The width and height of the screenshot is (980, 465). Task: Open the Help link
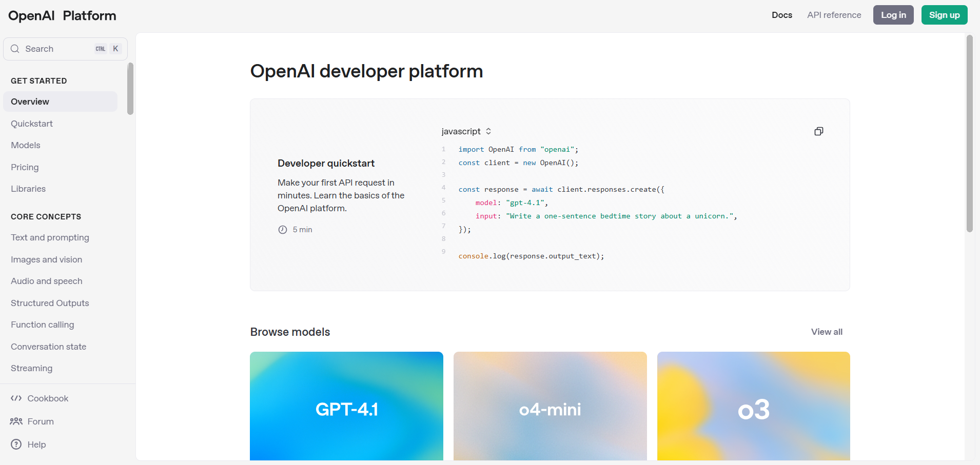[x=29, y=444]
